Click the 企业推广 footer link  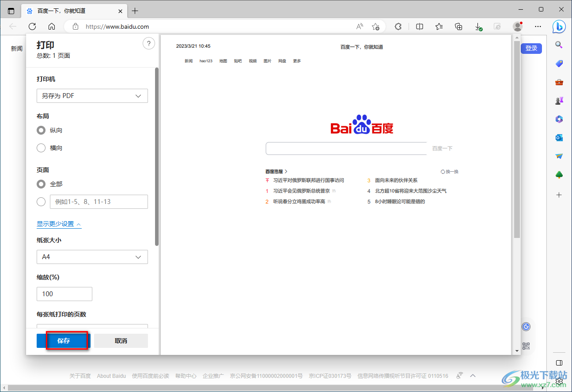pyautogui.click(x=214, y=376)
